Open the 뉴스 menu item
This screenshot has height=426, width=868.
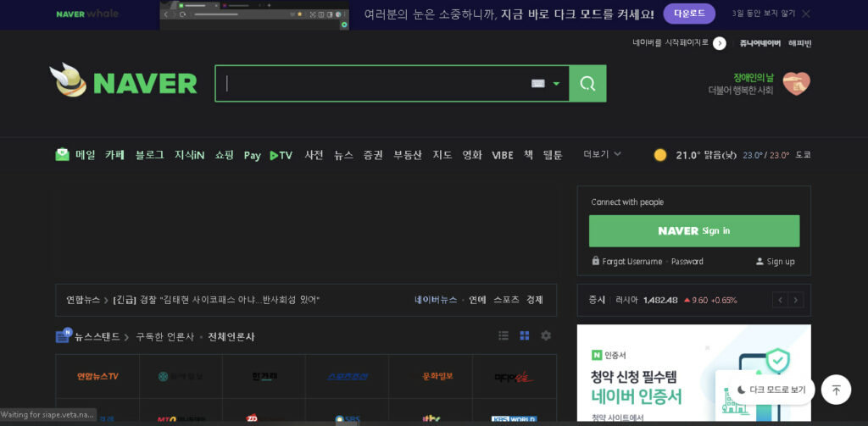(x=343, y=155)
